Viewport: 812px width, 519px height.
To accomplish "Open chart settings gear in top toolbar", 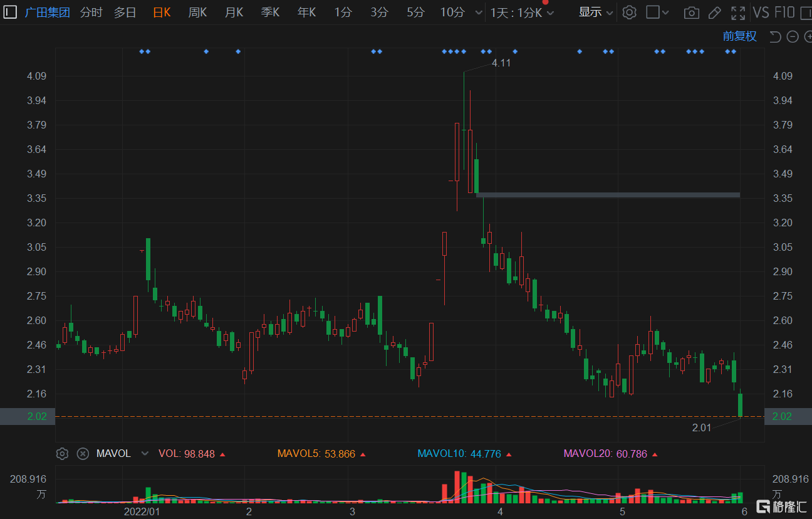I will point(629,12).
